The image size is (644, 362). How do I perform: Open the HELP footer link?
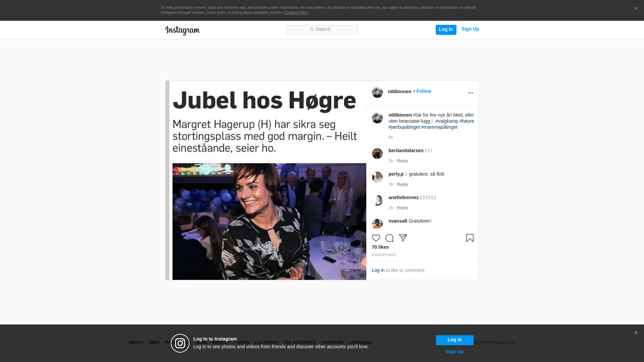click(x=154, y=343)
